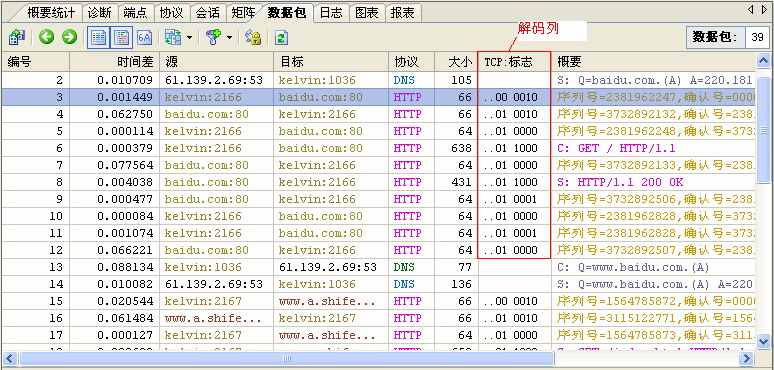Toggle the packet decode pane view button
This screenshot has width=774, height=370.
tap(121, 37)
